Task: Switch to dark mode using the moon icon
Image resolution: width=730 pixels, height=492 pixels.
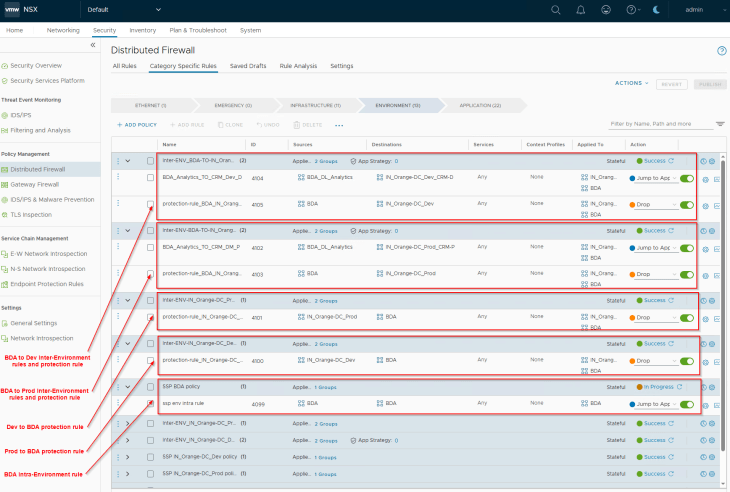Action: (x=656, y=10)
